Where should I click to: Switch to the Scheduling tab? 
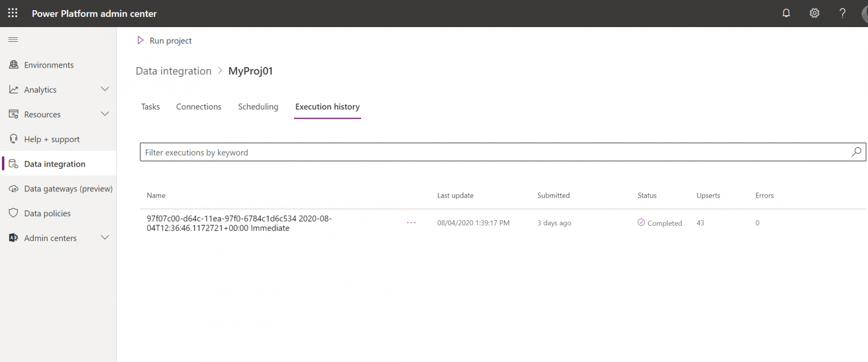pyautogui.click(x=258, y=106)
